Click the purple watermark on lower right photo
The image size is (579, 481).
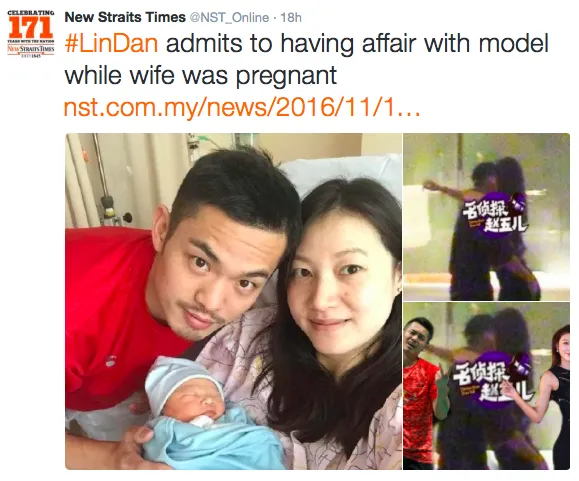pos(494,381)
